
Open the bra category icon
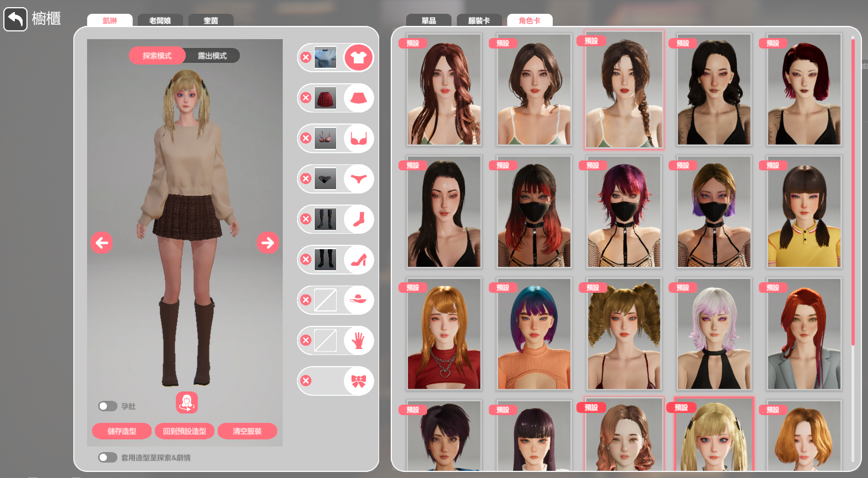click(358, 138)
